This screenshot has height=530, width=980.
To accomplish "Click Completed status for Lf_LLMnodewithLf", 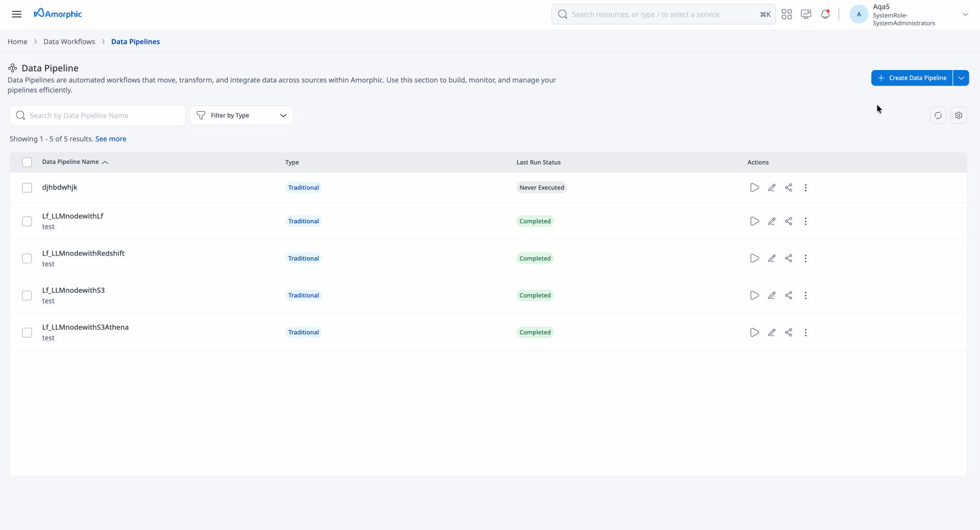I will click(535, 221).
